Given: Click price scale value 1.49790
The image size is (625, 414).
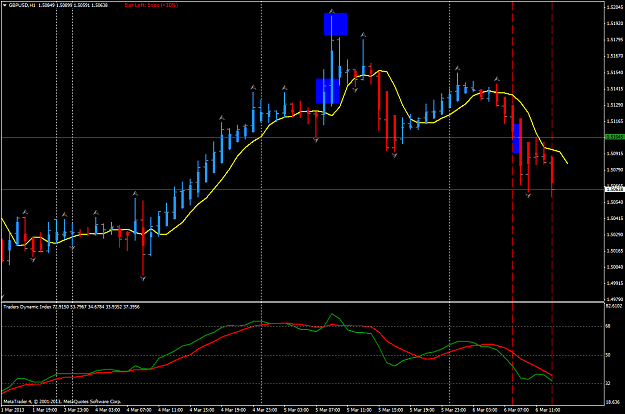Looking at the screenshot, I should (615, 299).
